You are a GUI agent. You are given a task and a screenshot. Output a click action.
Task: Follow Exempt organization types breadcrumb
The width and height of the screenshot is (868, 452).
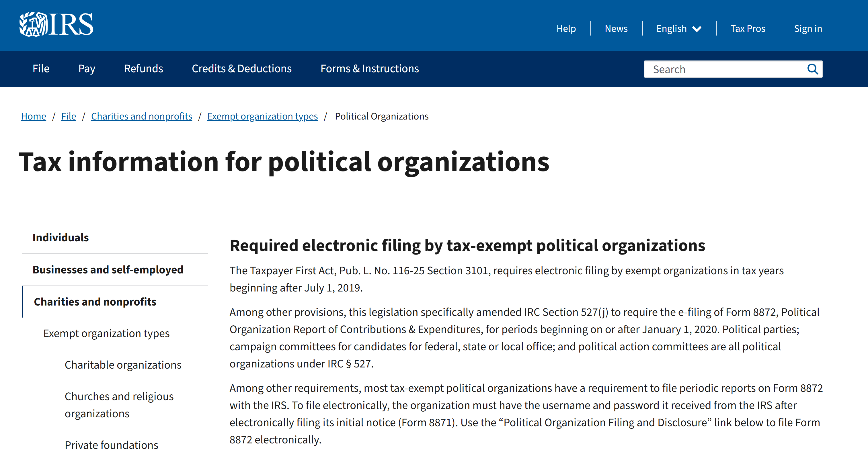point(262,116)
